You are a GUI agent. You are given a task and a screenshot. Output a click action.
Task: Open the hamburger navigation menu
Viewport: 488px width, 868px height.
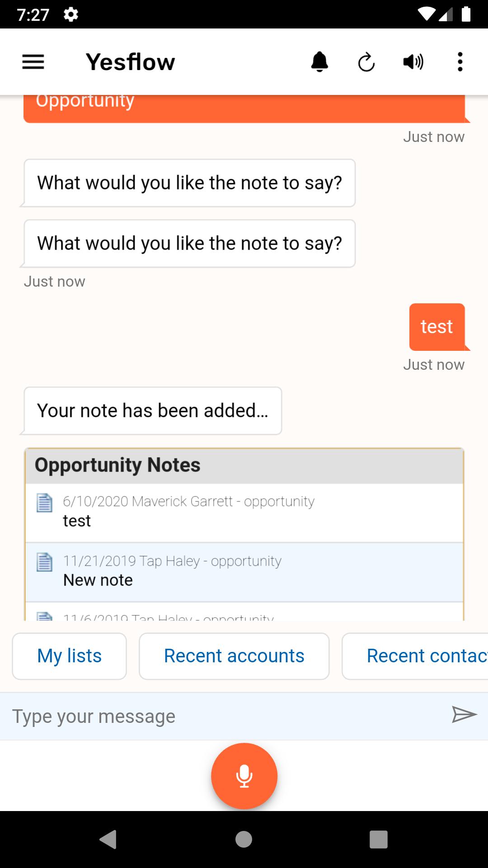click(x=33, y=62)
